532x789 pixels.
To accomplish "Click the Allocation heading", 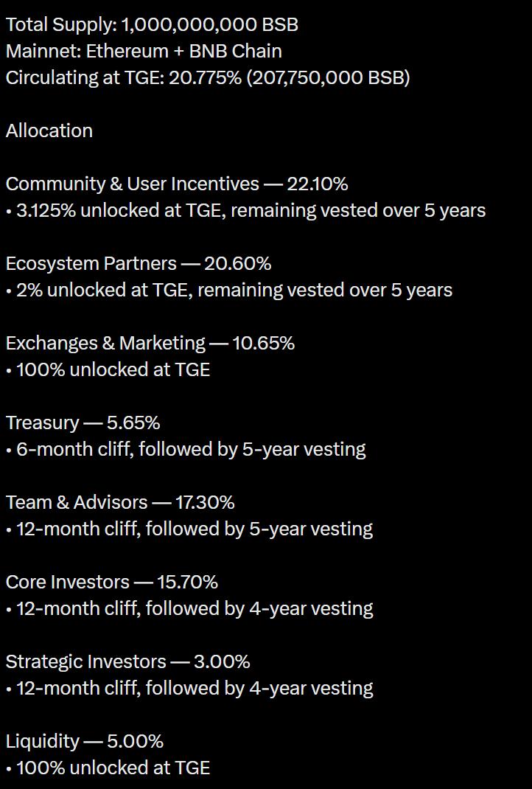I will pyautogui.click(x=49, y=131).
